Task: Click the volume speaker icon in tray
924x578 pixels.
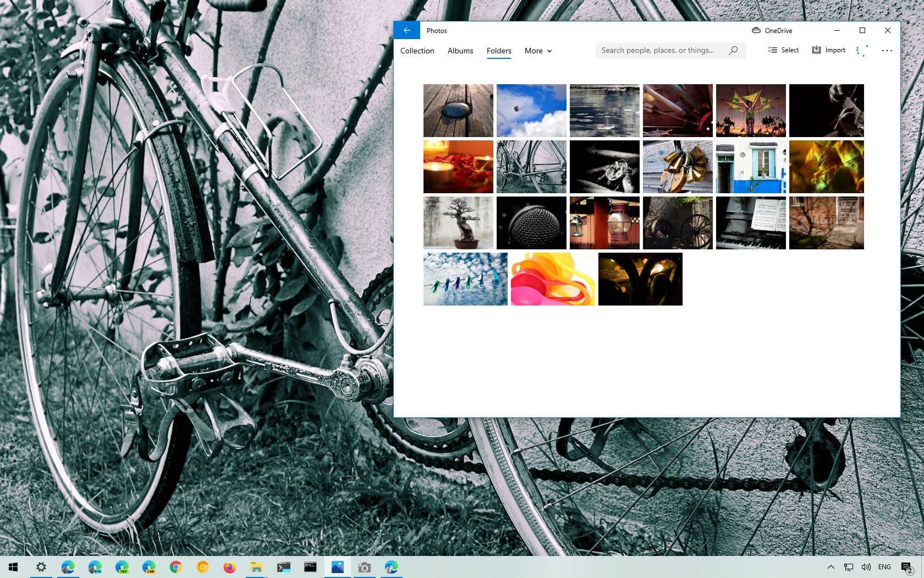Action: (x=866, y=567)
